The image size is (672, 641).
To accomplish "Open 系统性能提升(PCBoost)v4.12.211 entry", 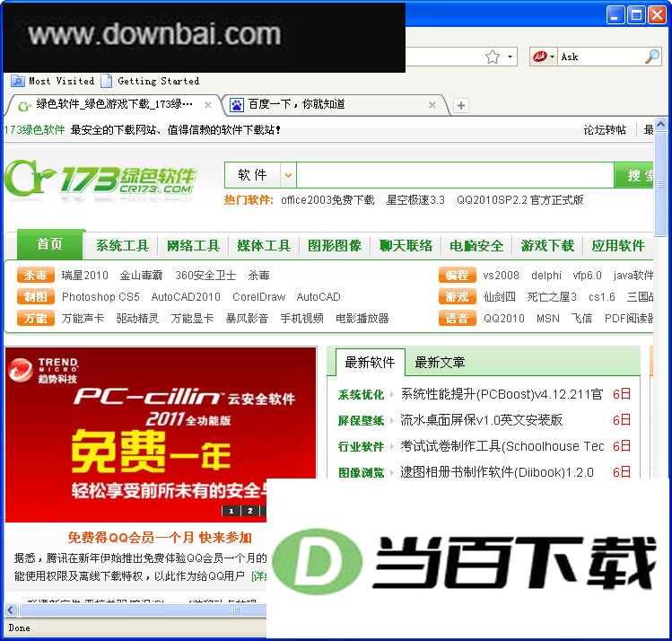I will tap(502, 394).
